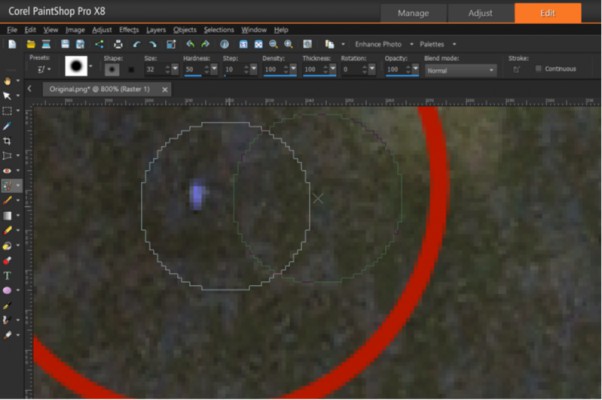Select the Pen tool
The height and width of the screenshot is (400, 602).
click(x=7, y=306)
